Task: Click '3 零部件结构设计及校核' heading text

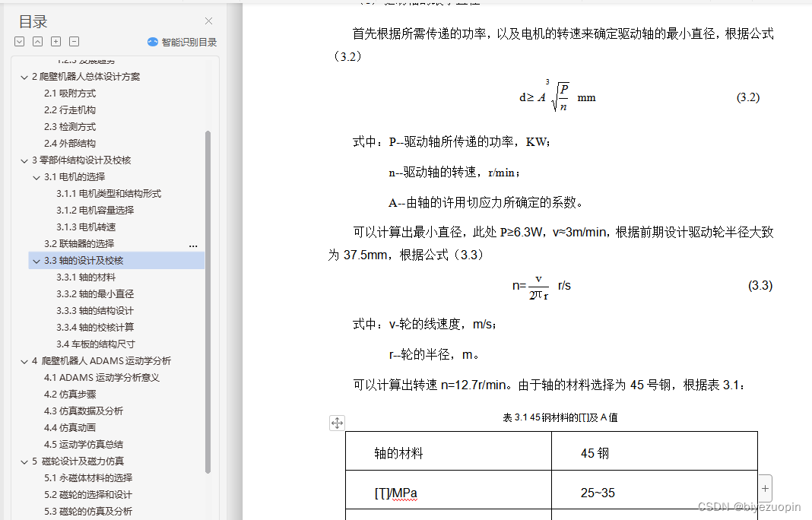Action: (81, 160)
